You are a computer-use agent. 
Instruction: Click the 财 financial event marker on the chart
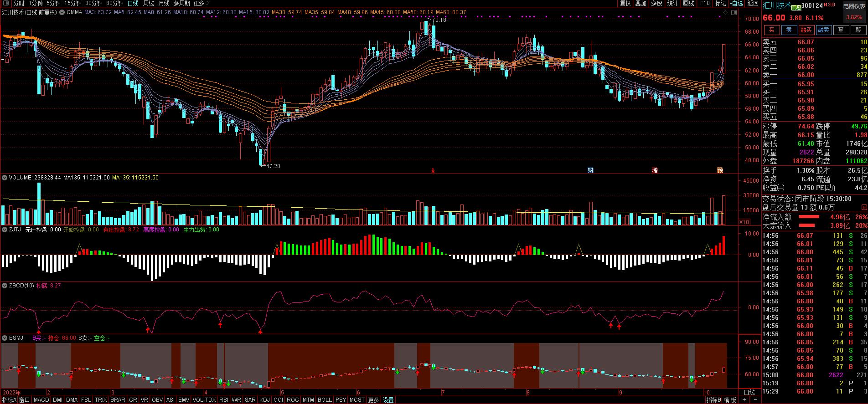click(590, 170)
